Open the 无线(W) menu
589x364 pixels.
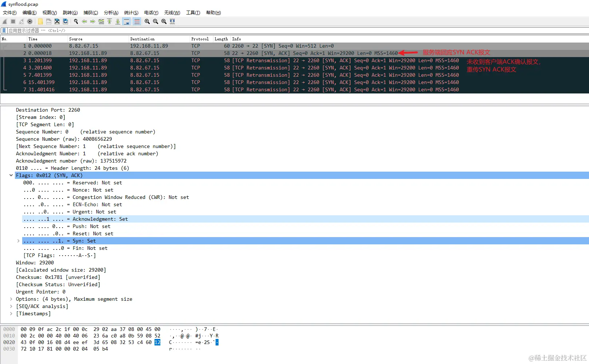coord(172,13)
